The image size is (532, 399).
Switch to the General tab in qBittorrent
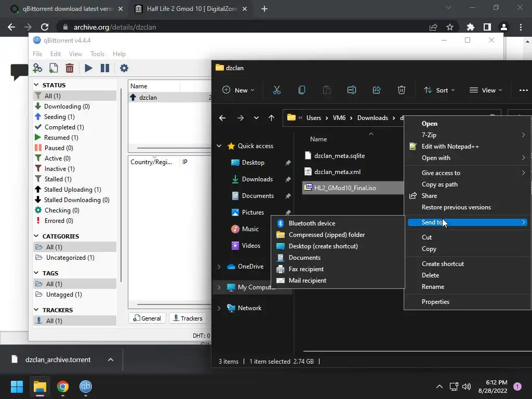pos(147,318)
